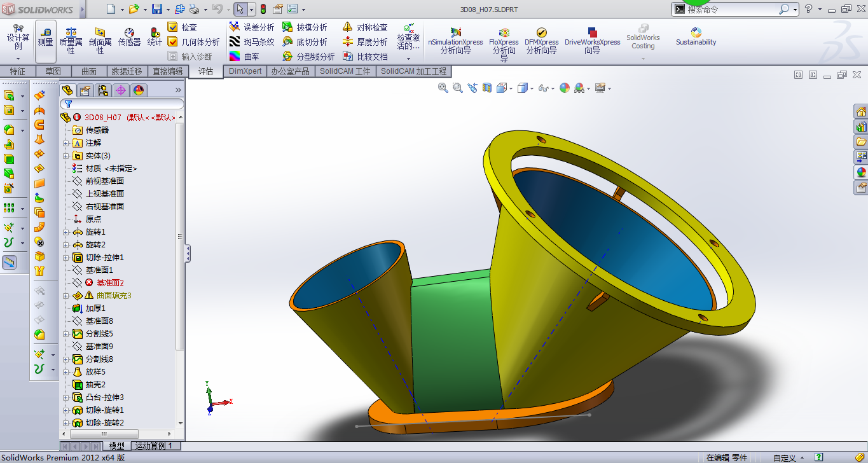Run 厚度分析 thickness analysis
The width and height of the screenshot is (868, 463).
[365, 42]
